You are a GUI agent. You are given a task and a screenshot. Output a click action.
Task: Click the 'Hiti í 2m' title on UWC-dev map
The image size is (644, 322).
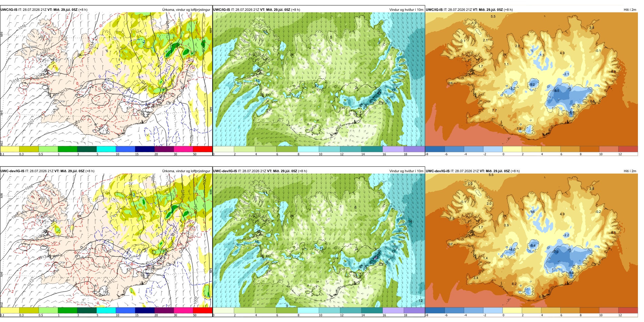pos(630,171)
